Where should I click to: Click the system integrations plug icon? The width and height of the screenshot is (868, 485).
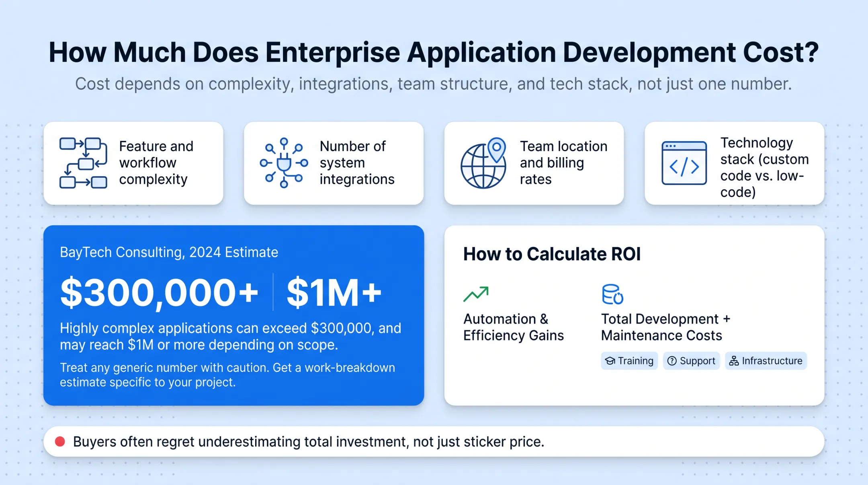point(284,163)
